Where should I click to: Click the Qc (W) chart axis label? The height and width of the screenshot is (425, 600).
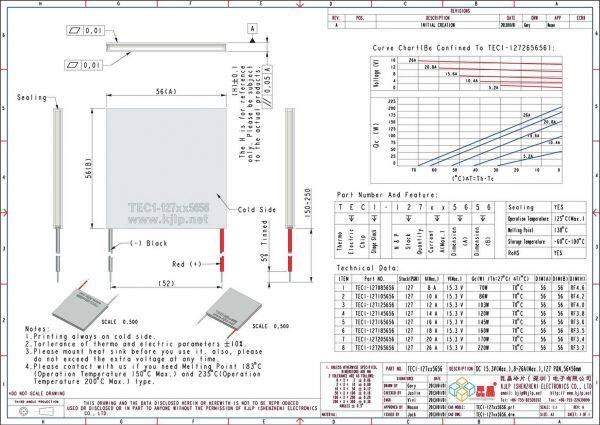347,137
